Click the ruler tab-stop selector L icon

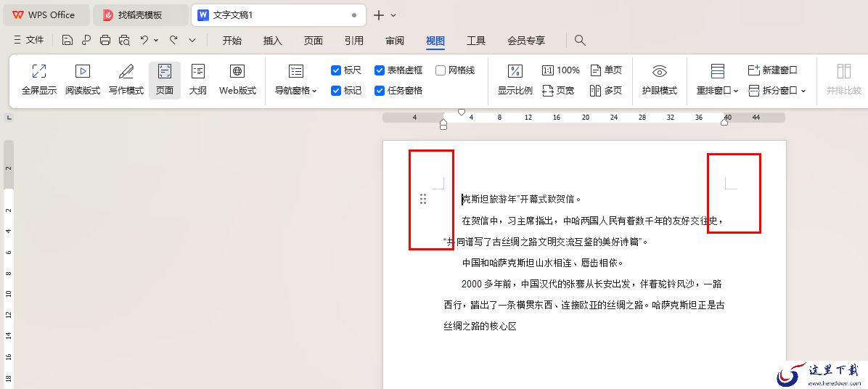[9, 118]
